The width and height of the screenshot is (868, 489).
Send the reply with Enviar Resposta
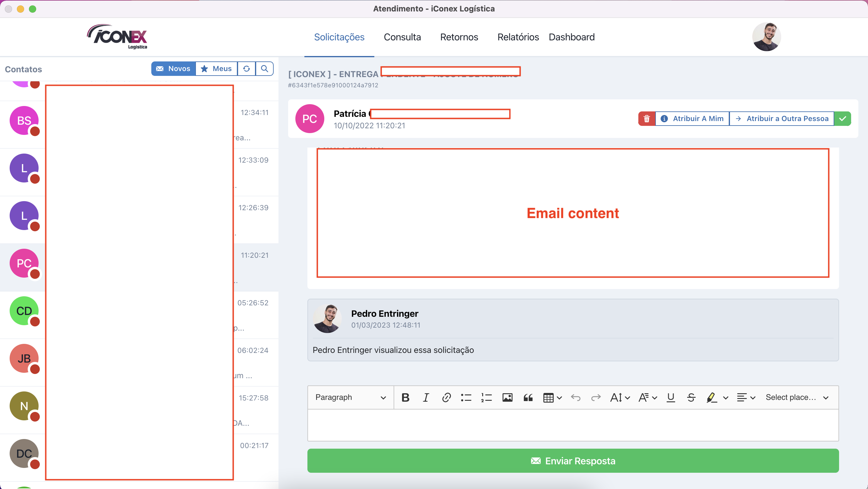coord(573,461)
